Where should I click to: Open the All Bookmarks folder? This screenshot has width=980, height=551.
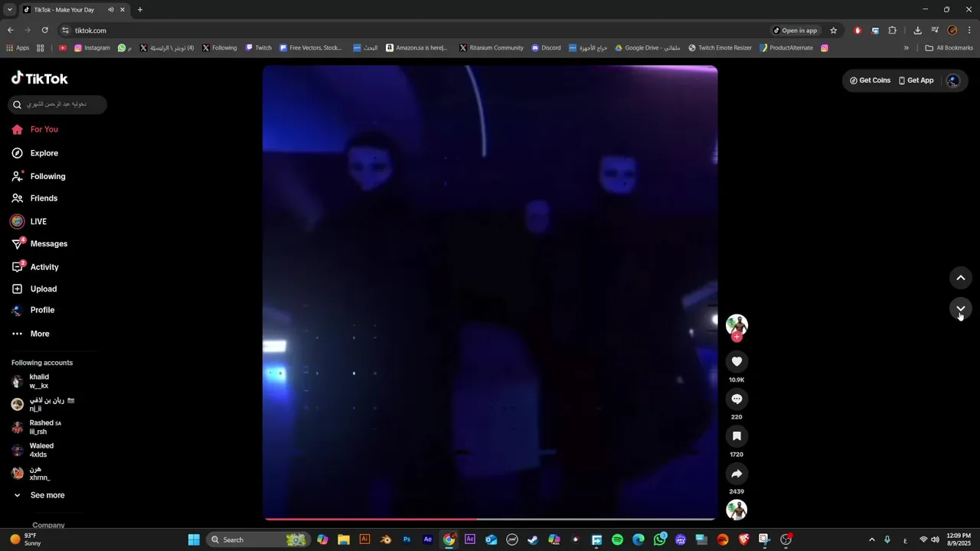pyautogui.click(x=949, y=47)
